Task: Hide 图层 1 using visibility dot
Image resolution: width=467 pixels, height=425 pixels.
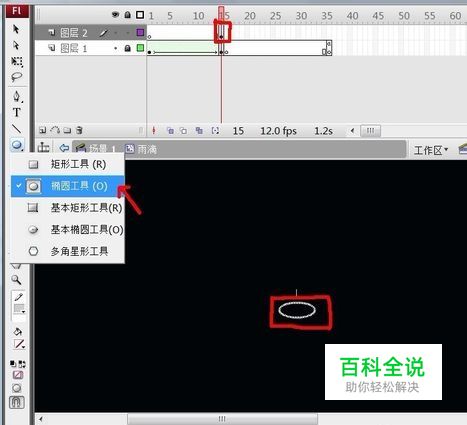Action: click(x=115, y=48)
